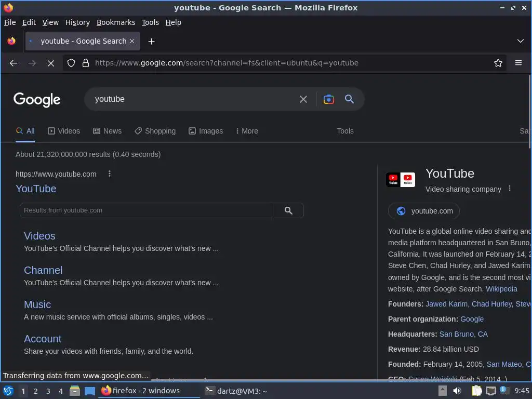Select the All results tab

(25, 131)
